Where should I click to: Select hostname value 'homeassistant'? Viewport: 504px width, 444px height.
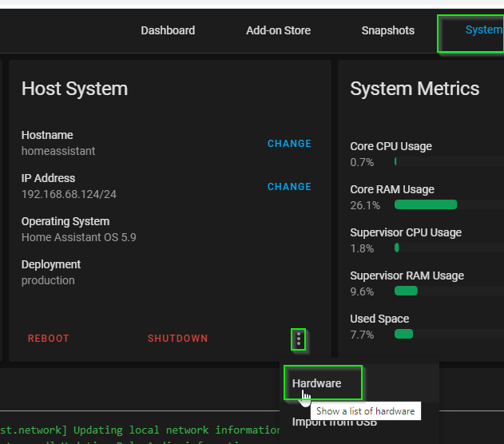[x=58, y=151]
